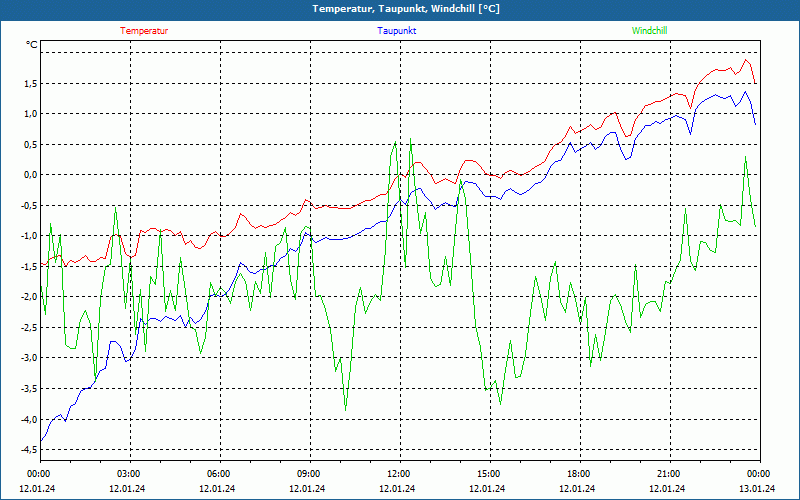
Task: Click the -1,5 y-axis value
Action: (30, 266)
